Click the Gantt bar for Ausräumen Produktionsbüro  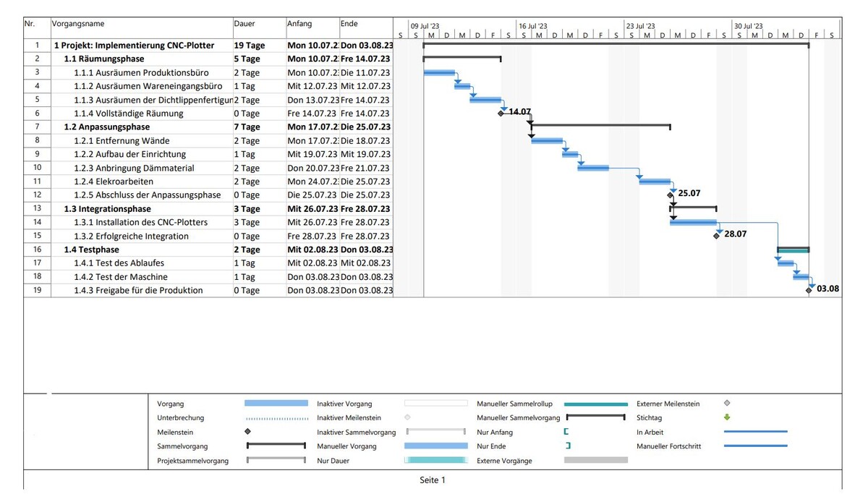coord(439,72)
